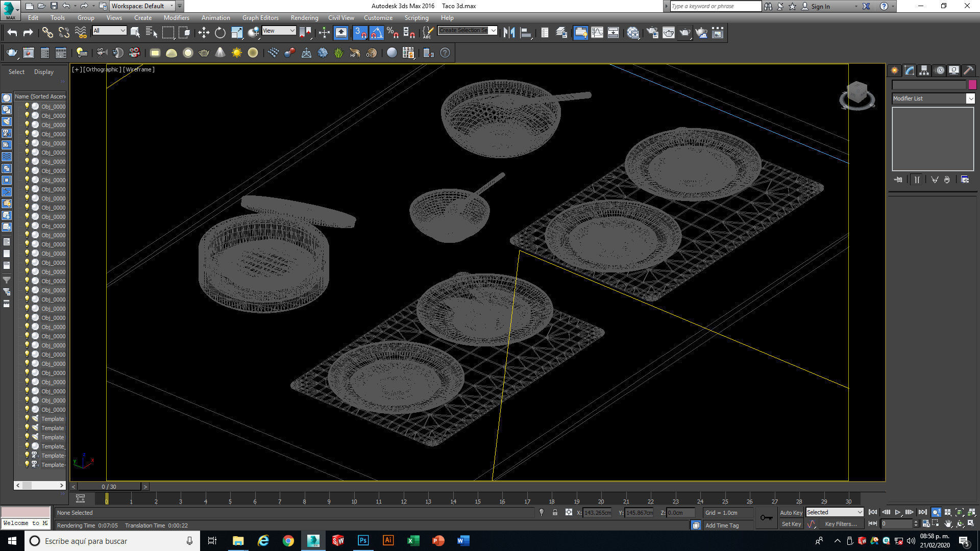This screenshot has height=551, width=980.
Task: Open the Schematic View icon
Action: pyautogui.click(x=614, y=33)
